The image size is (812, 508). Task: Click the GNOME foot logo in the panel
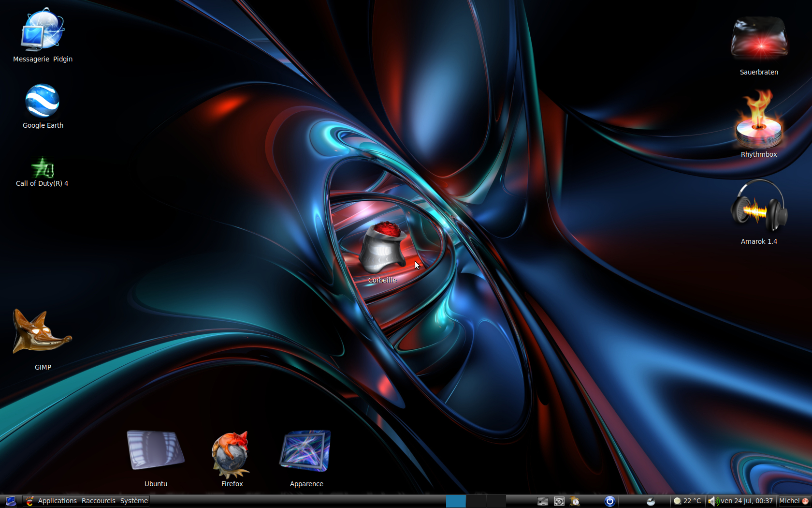pyautogui.click(x=29, y=501)
